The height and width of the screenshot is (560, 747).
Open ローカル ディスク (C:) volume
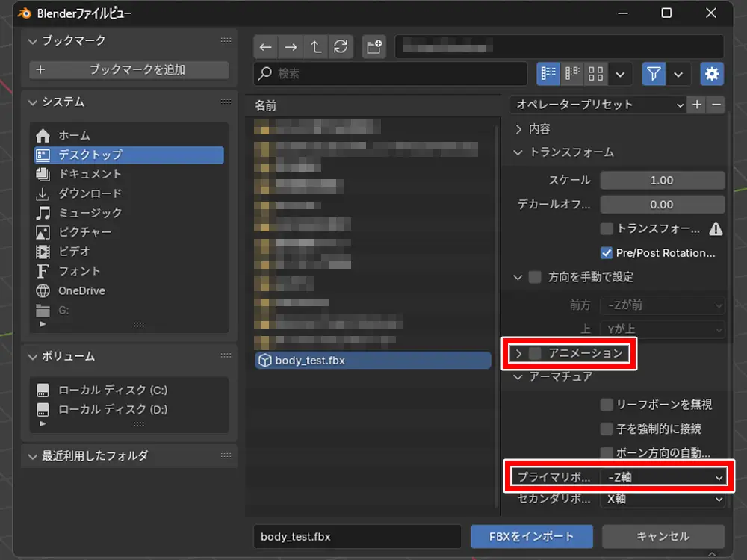(112, 391)
